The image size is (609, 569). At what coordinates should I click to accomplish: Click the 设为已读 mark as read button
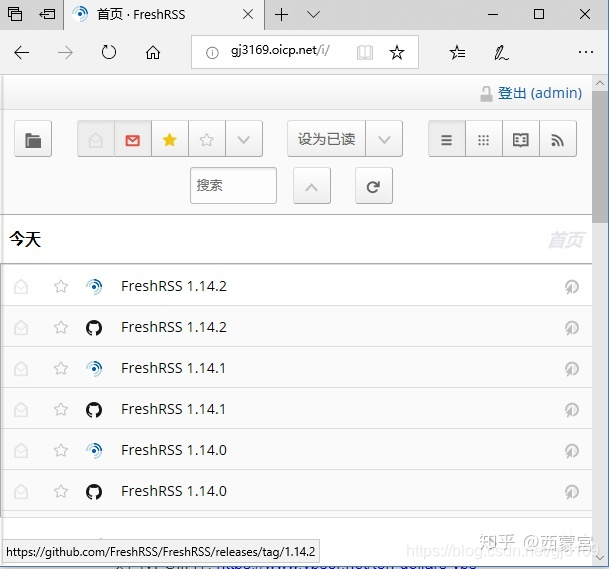coord(326,139)
